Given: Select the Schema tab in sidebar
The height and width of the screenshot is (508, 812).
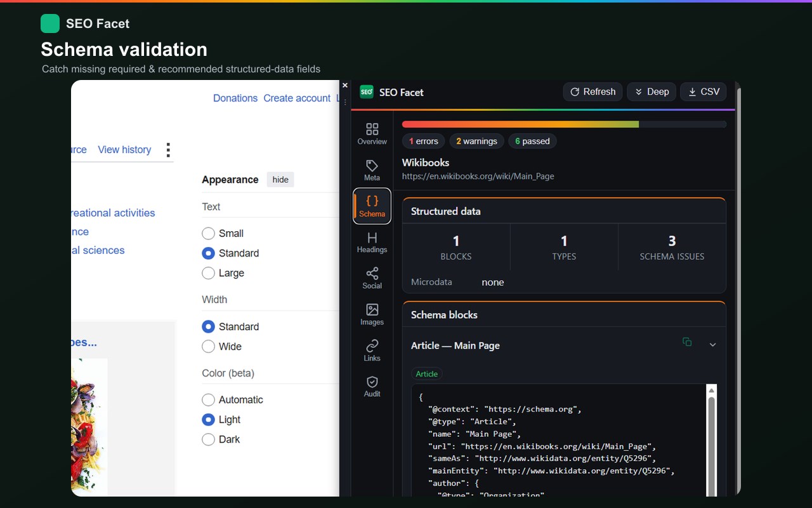Looking at the screenshot, I should 372,206.
